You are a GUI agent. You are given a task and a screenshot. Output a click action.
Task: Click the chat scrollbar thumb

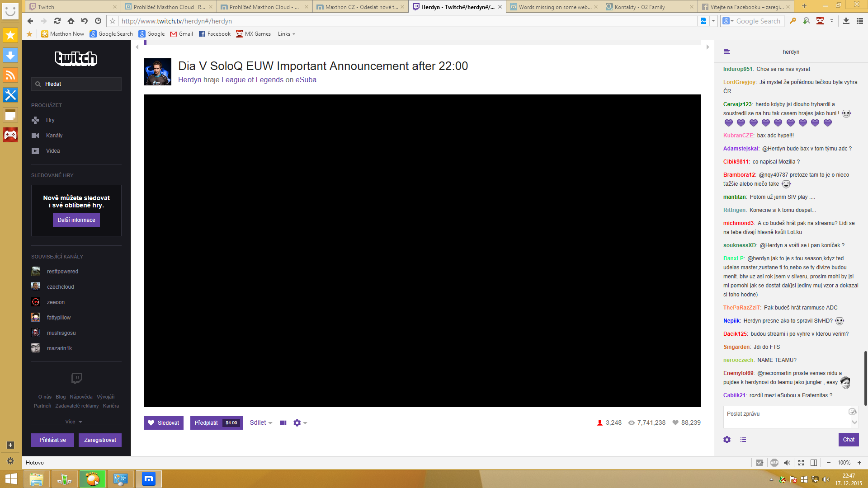865,378
